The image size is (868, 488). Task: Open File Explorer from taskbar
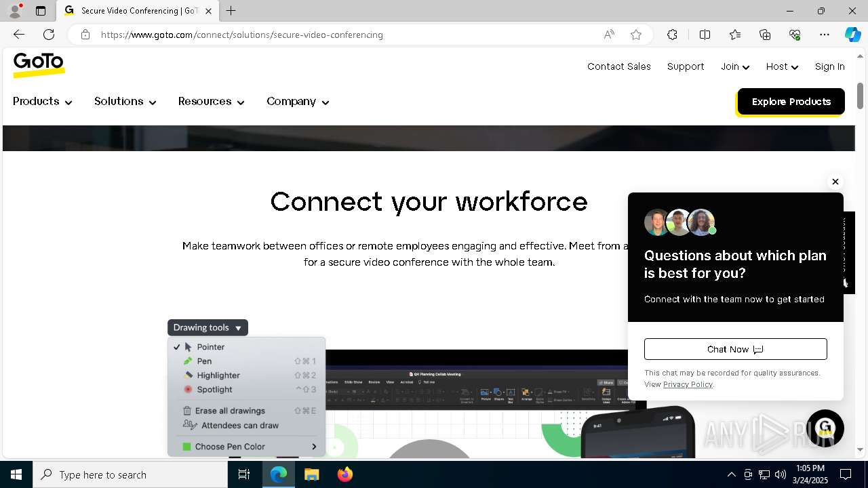point(311,474)
